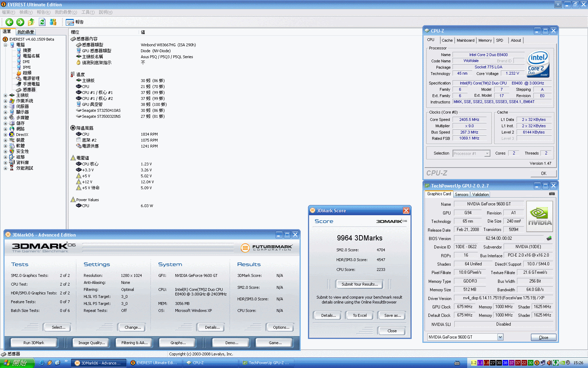The image size is (588, 368).
Task: Click the GPU-Z camera screenshot icon
Action: 552,193
